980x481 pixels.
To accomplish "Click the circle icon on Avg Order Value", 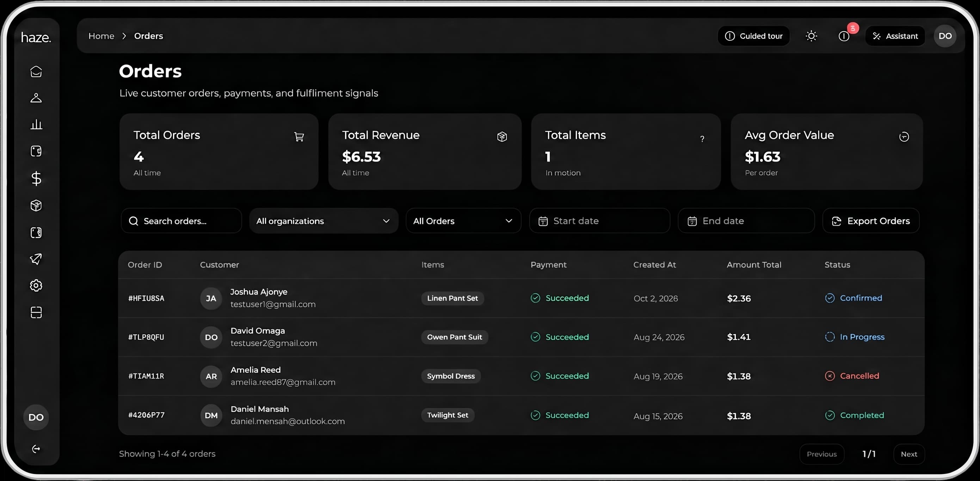I will tap(904, 137).
